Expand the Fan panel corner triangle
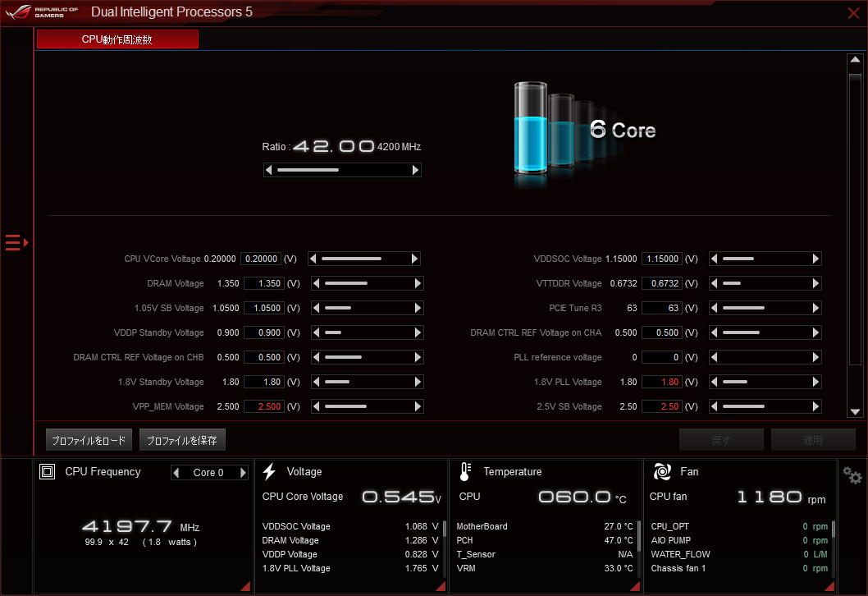Image resolution: width=868 pixels, height=596 pixels. pos(829,587)
